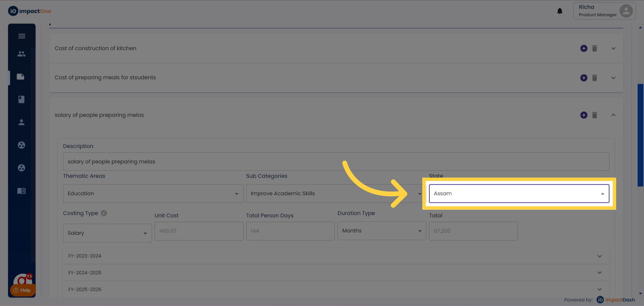644x306 pixels.
Task: Collapse the salary of people preparing melas section
Action: click(613, 115)
